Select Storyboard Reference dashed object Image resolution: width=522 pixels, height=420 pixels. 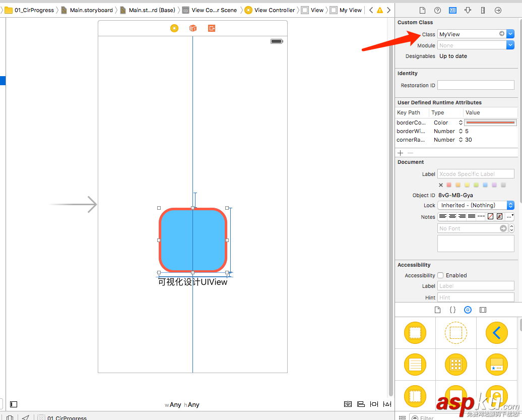(x=456, y=333)
